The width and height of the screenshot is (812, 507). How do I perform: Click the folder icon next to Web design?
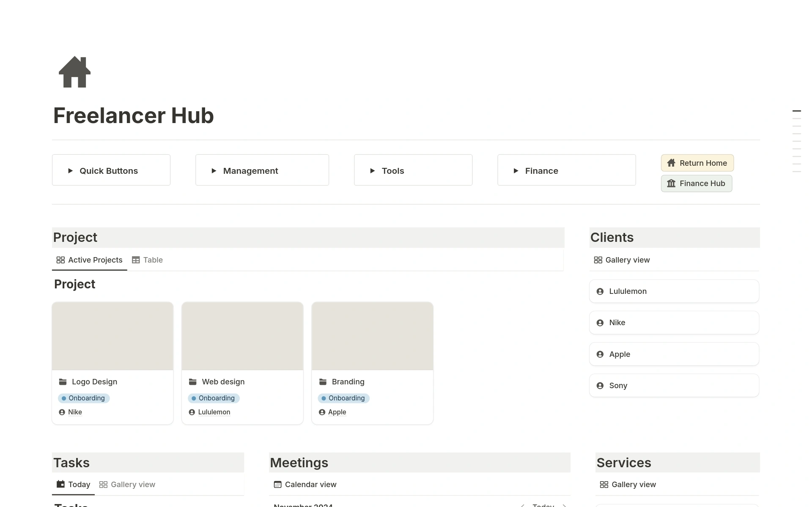point(193,382)
